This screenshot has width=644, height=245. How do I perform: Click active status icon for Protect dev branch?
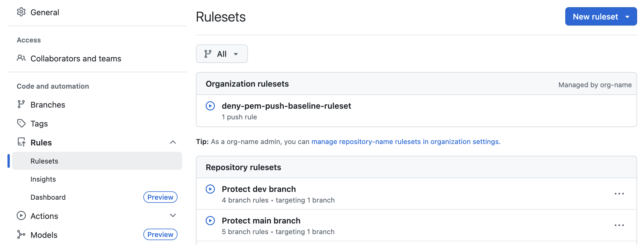pyautogui.click(x=210, y=189)
